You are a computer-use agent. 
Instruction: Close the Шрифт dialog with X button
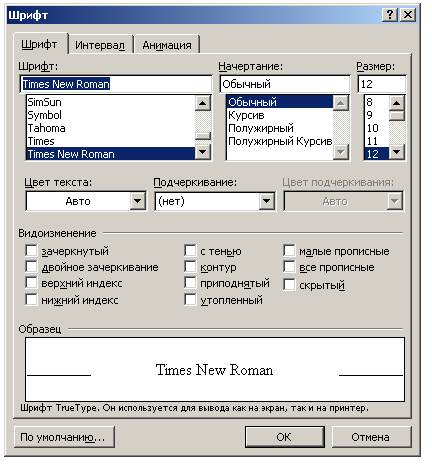pyautogui.click(x=407, y=15)
